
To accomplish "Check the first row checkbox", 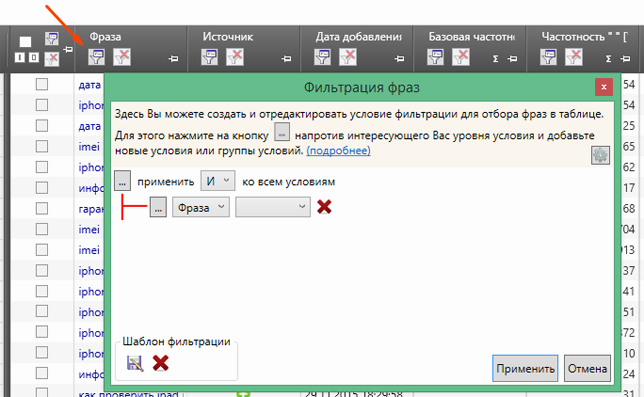I will point(42,84).
